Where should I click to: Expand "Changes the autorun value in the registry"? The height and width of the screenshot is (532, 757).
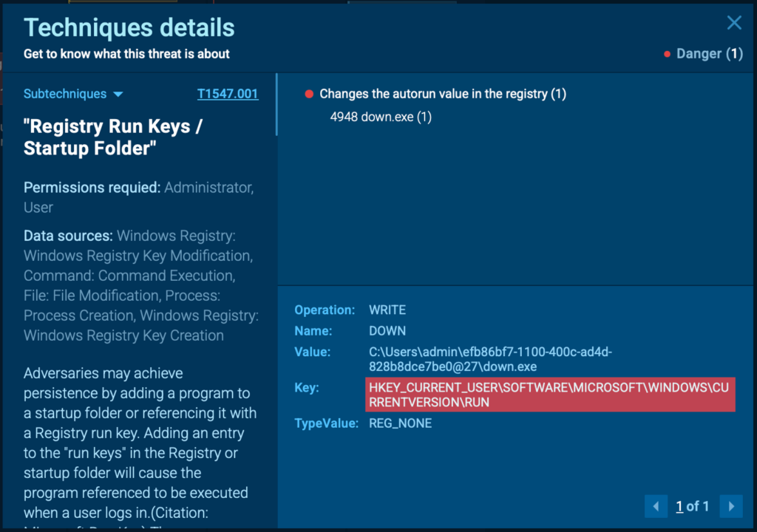coord(442,94)
